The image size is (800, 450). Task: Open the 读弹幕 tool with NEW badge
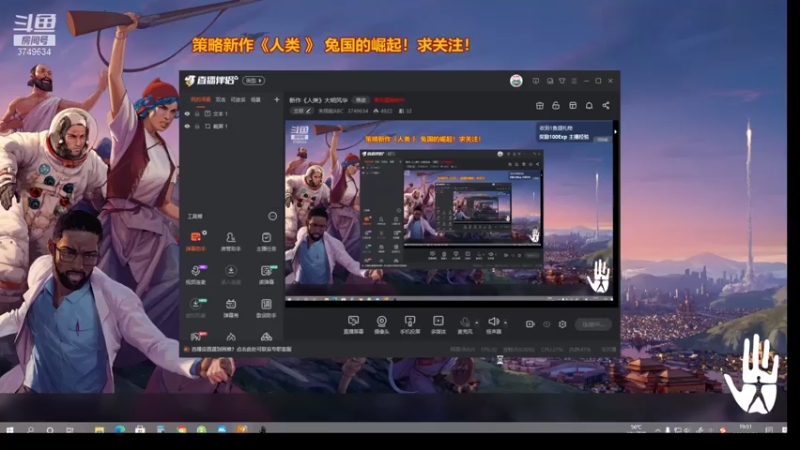point(266,274)
